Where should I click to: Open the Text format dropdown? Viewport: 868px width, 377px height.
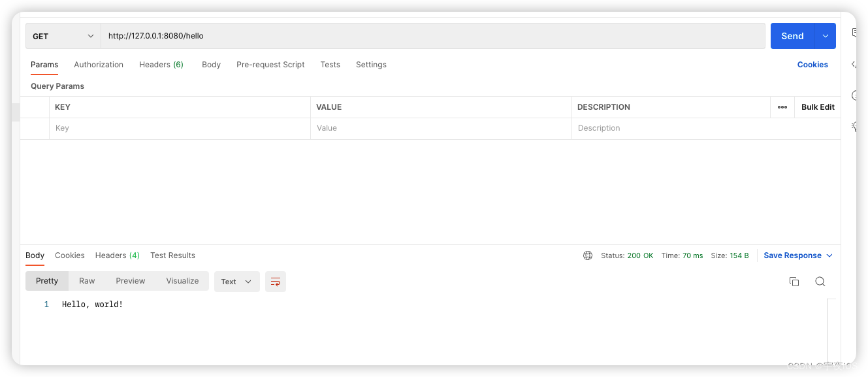pos(236,282)
